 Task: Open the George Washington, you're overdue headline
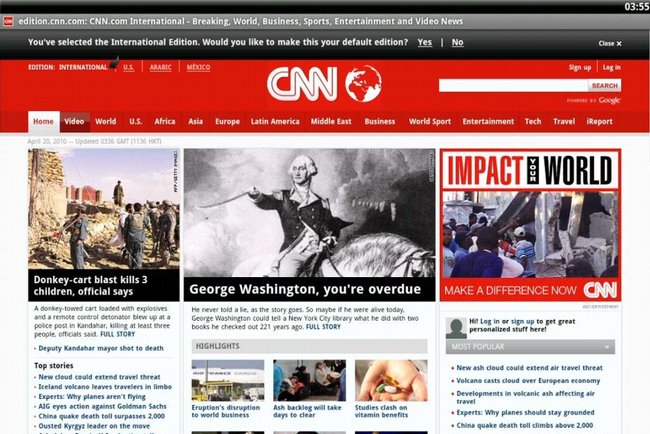pyautogui.click(x=305, y=289)
